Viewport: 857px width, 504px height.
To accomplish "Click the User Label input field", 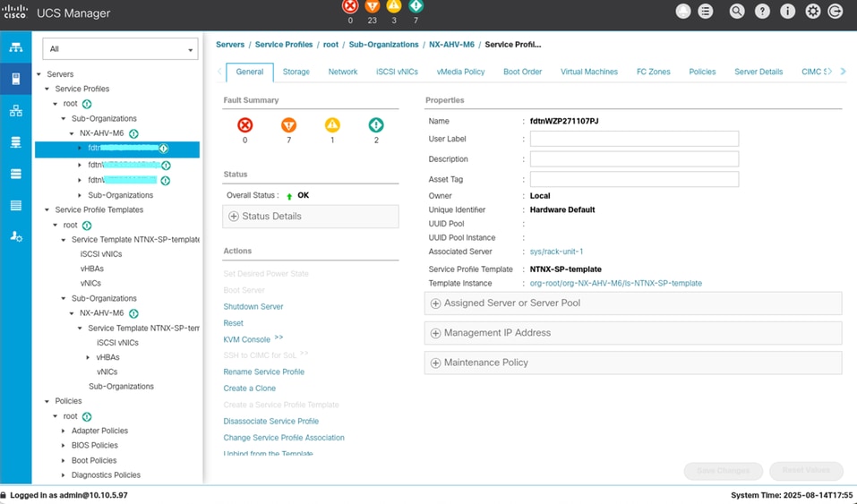I will pos(635,139).
